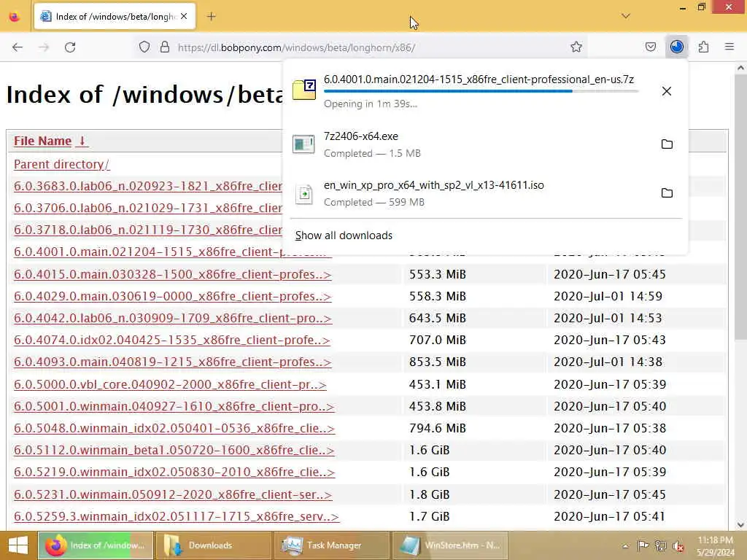Open the folder containing 7z2406-x64.exe
Viewport: 747px width, 560px height.
click(667, 144)
